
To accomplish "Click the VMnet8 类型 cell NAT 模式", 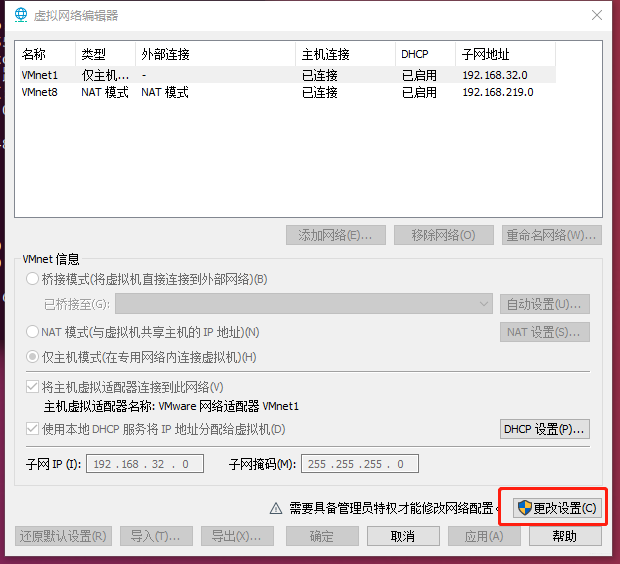I will point(105,92).
